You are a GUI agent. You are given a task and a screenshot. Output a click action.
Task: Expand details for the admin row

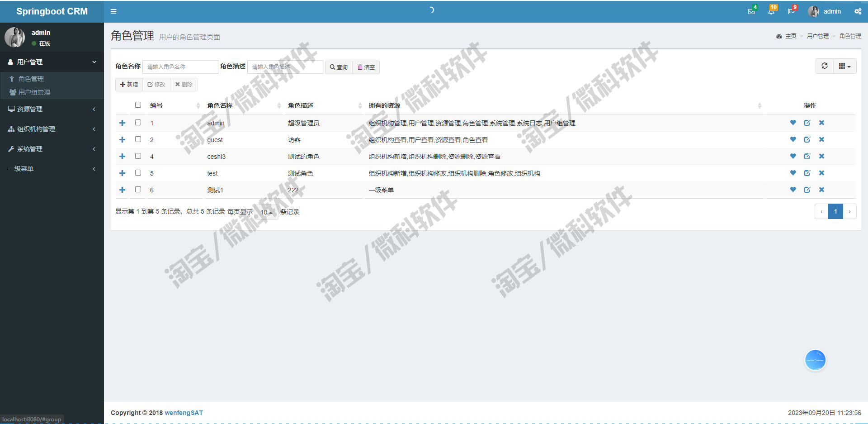point(122,123)
